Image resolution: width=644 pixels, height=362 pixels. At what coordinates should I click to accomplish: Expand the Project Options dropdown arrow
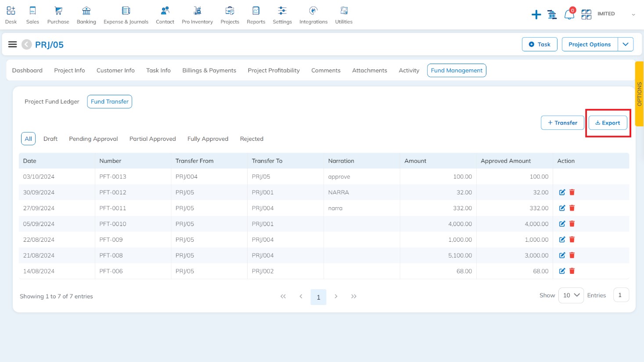626,44
